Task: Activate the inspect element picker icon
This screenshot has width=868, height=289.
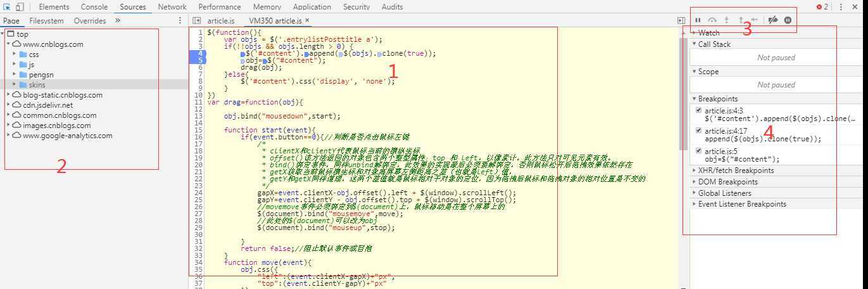Action: tap(7, 7)
